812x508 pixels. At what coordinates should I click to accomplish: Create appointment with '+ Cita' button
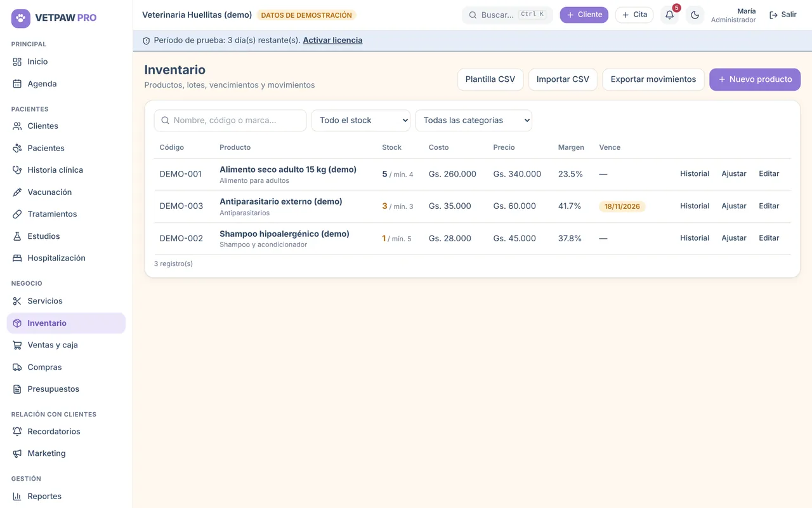pos(634,15)
